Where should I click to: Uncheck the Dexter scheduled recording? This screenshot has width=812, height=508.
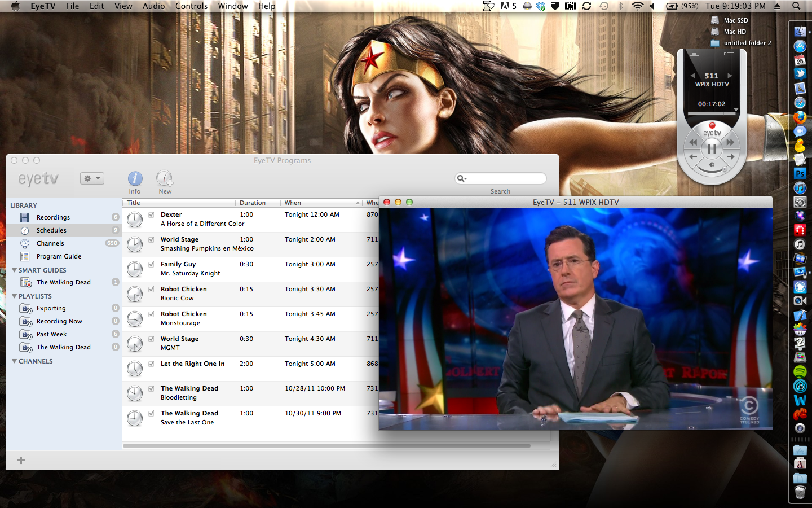coord(152,214)
